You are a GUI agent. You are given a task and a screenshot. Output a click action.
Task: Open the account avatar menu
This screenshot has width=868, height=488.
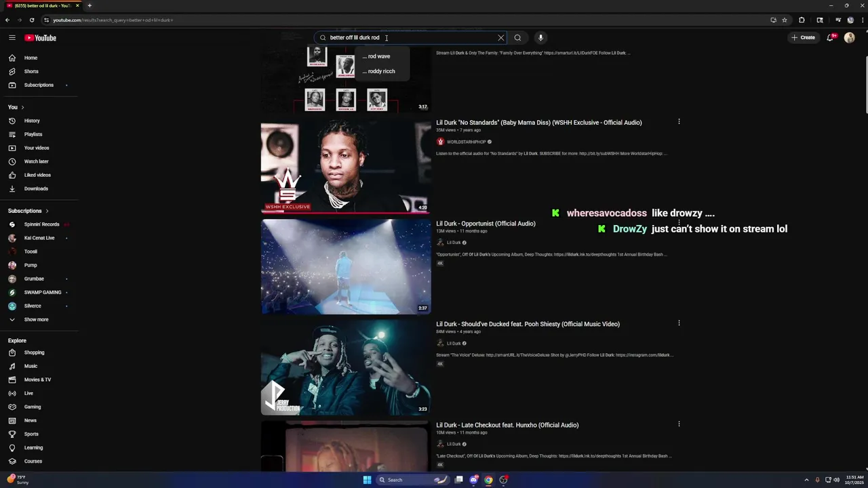tap(849, 38)
